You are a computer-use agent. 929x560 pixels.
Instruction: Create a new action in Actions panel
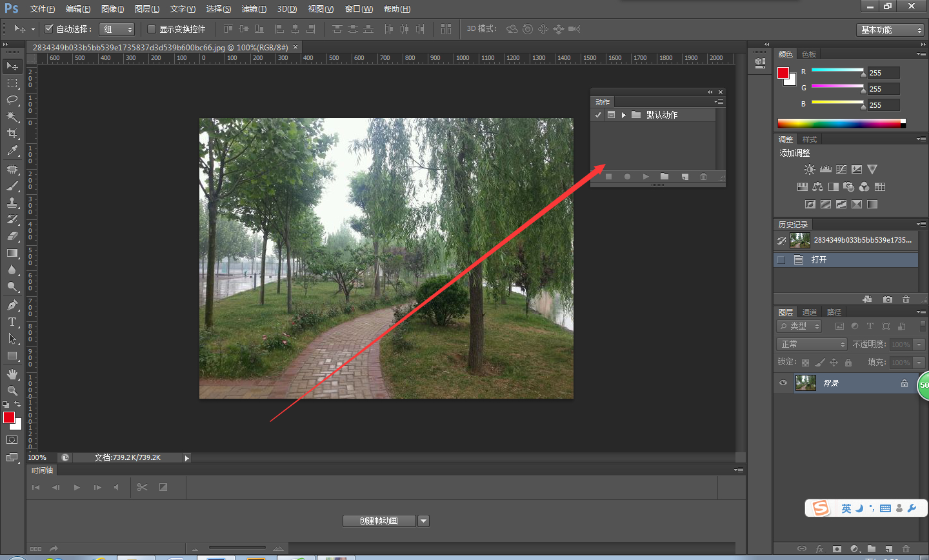tap(684, 177)
